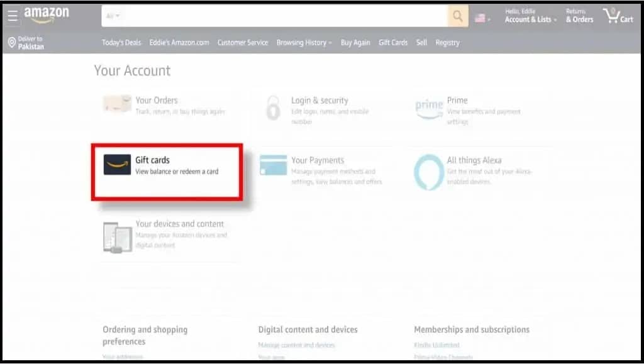Image resolution: width=644 pixels, height=364 pixels.
Task: Click 'Digital content and devices' heading
Action: point(308,329)
